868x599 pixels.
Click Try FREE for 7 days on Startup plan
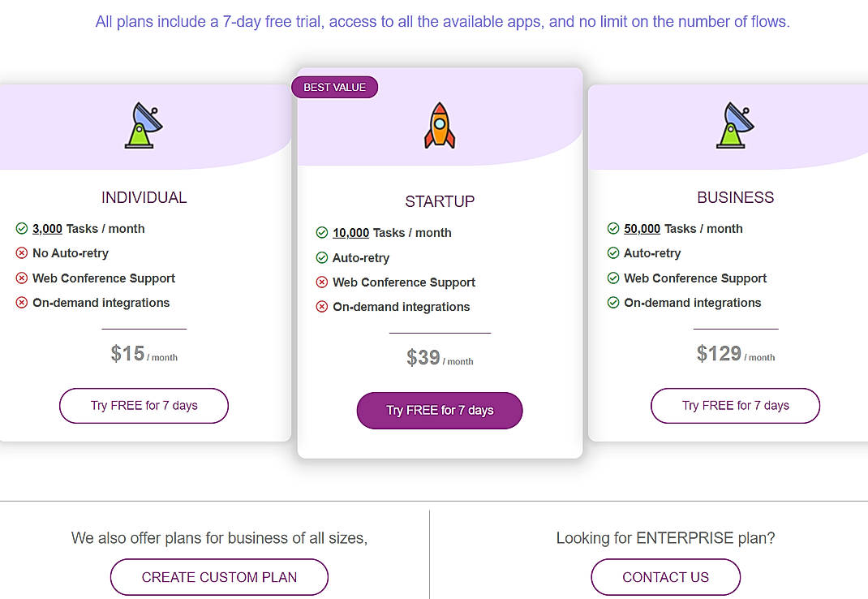tap(439, 410)
